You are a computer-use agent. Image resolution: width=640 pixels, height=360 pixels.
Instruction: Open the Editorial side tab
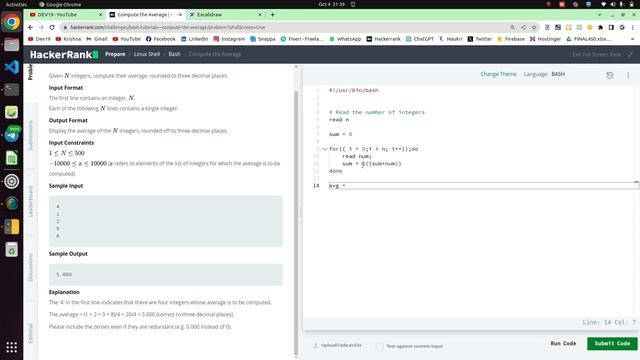tap(30, 333)
